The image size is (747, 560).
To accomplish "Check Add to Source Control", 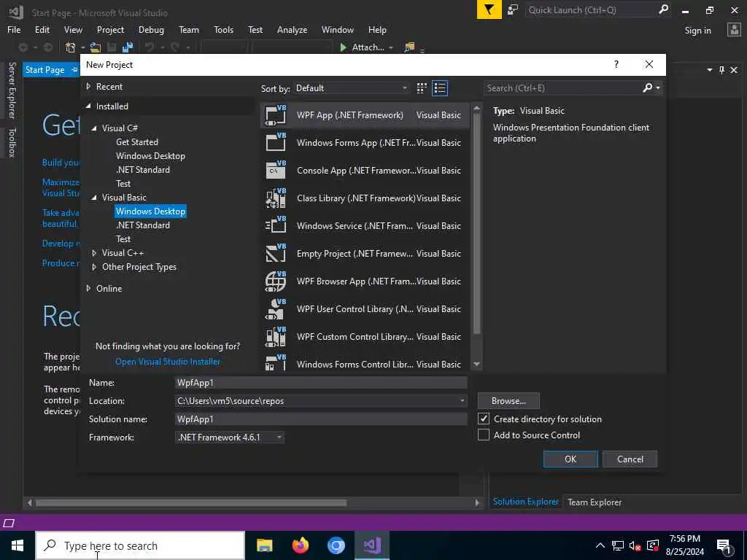I will [x=484, y=435].
